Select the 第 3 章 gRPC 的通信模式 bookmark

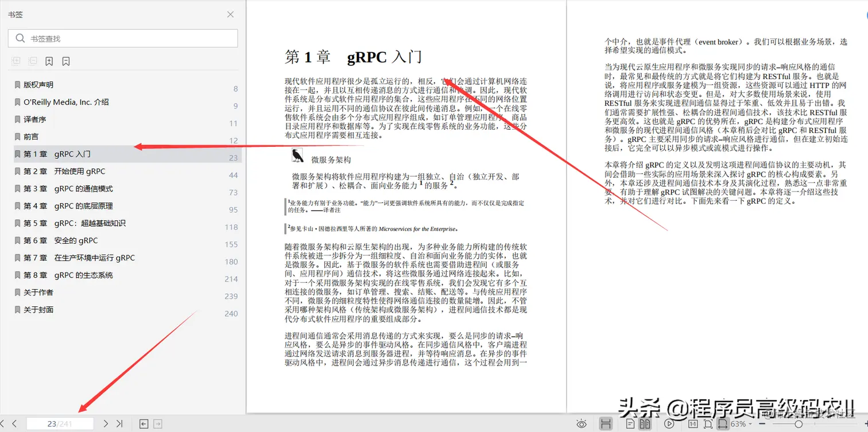tap(65, 188)
